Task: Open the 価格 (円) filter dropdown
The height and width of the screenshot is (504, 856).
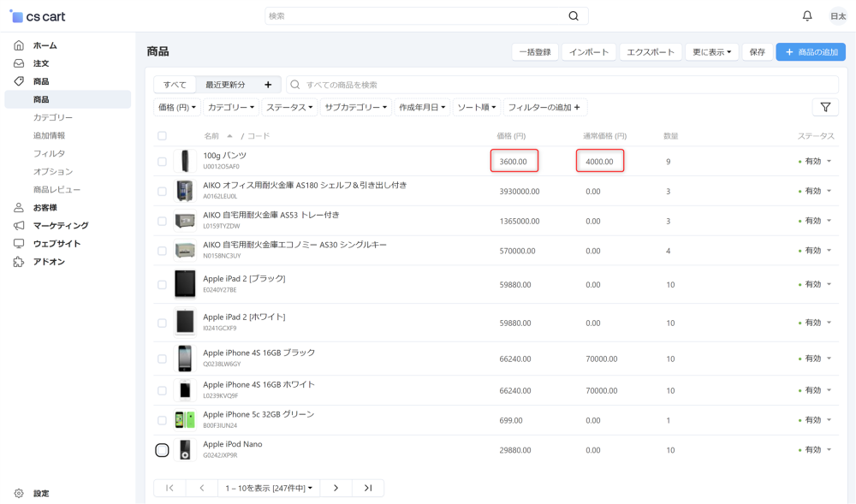Action: (177, 108)
